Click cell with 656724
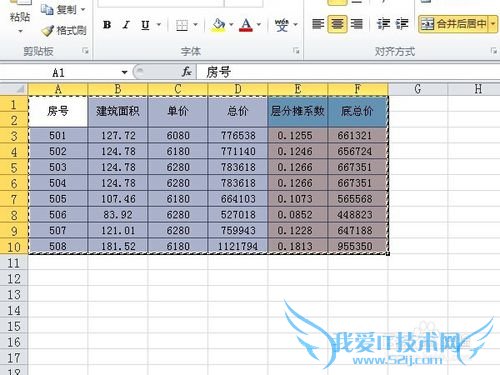 tap(358, 152)
